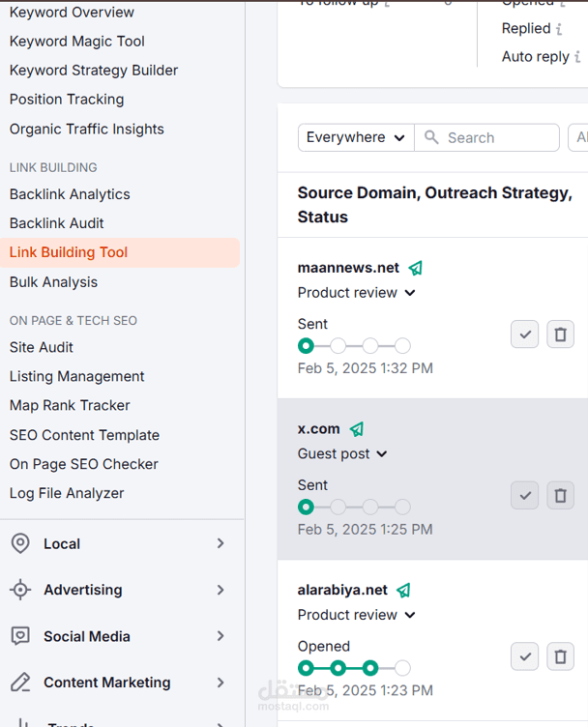Image resolution: width=588 pixels, height=727 pixels.
Task: Open Log File Analyzer
Action: point(67,493)
